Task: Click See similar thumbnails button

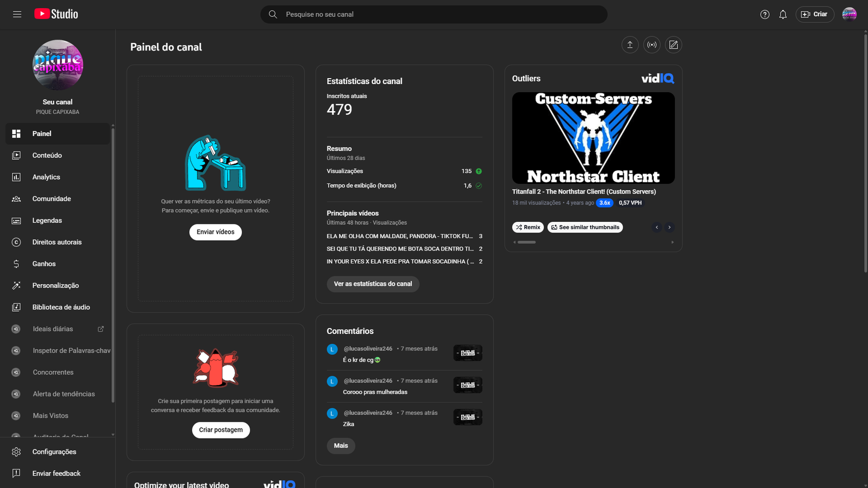Action: tap(585, 227)
